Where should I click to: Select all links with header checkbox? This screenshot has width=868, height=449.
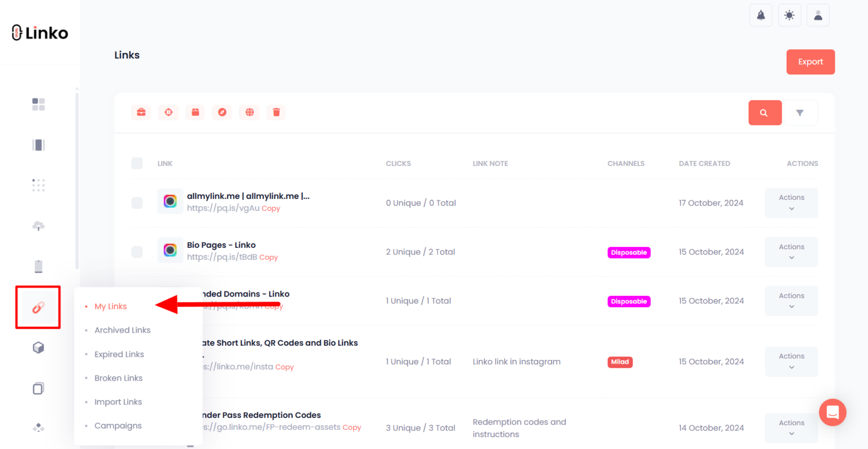click(x=137, y=163)
